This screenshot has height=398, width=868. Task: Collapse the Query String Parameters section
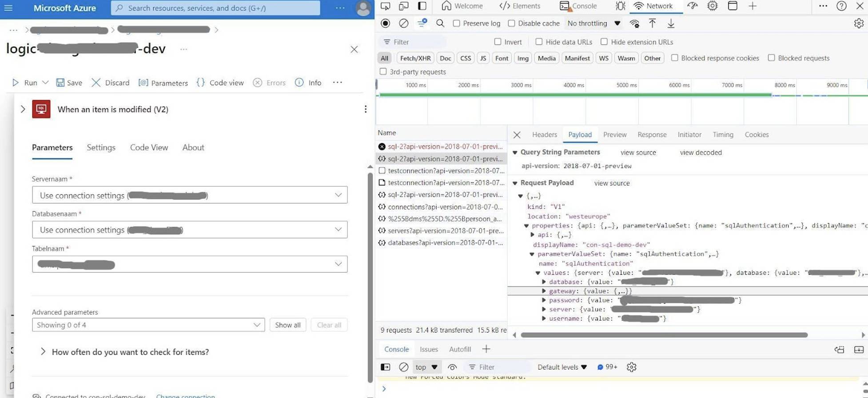(x=515, y=152)
